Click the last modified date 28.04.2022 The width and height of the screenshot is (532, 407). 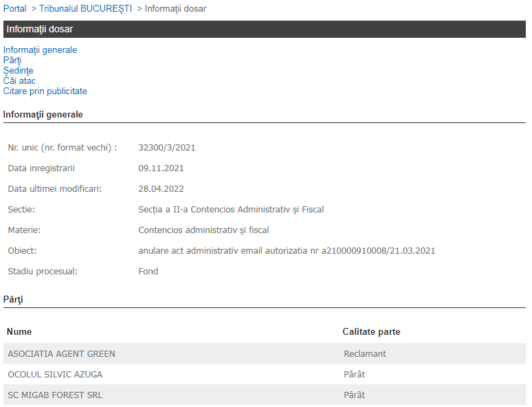pyautogui.click(x=161, y=189)
